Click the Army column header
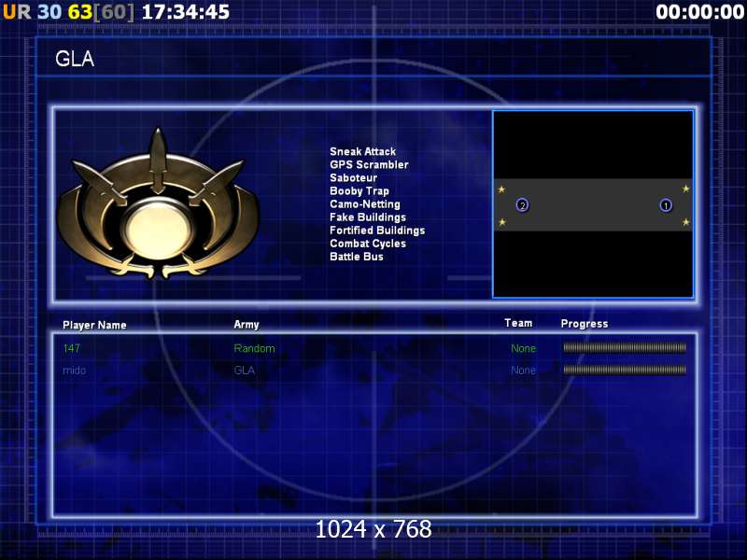Screen dimensions: 747x560 [247, 325]
